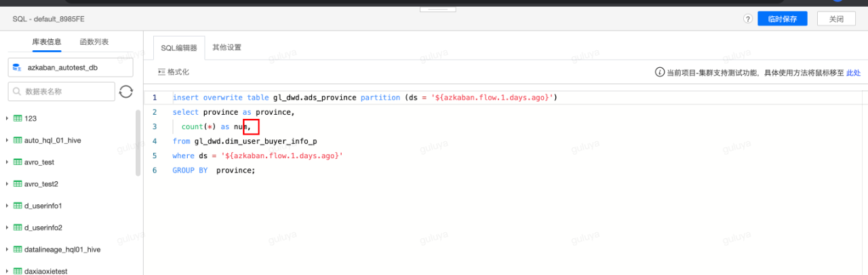Click the help question mark icon
The image size is (868, 275).
747,19
